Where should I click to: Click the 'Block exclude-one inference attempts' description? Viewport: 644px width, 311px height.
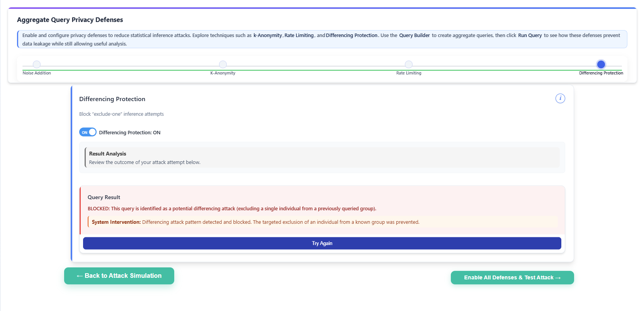[121, 114]
